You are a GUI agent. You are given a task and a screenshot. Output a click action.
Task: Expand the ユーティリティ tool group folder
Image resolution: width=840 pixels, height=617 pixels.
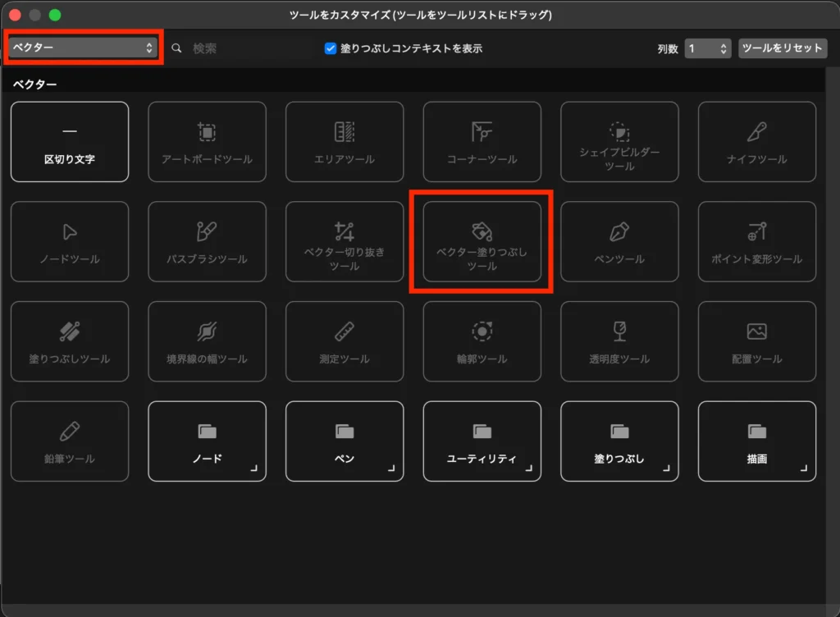tap(482, 441)
